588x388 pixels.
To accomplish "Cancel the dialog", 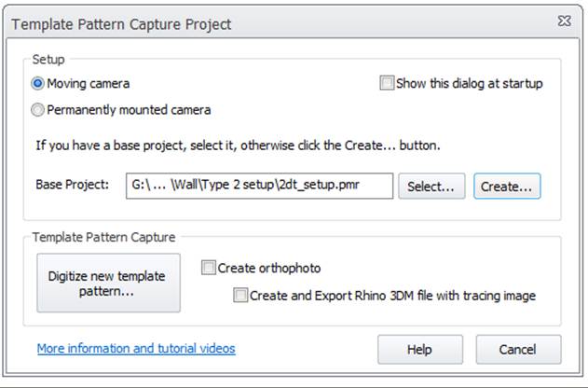I will point(518,350).
